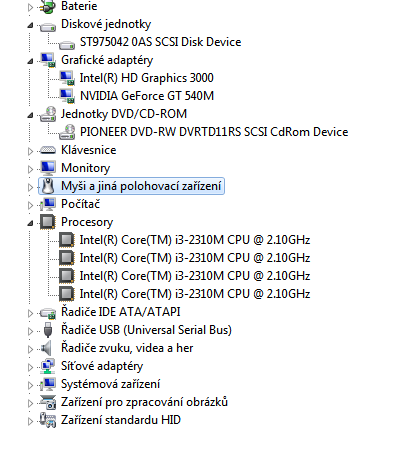Click the first i3-2310M processor icon
This screenshot has height=452, width=399.
pyautogui.click(x=67, y=240)
